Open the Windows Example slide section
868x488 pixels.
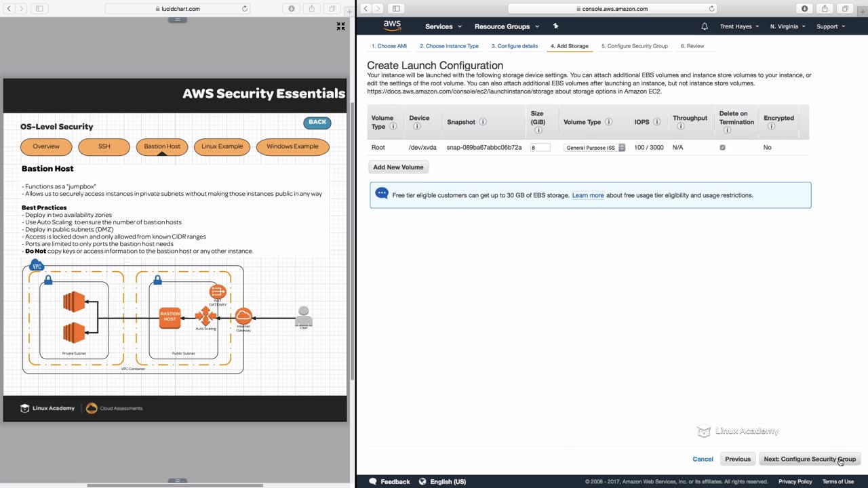[292, 146]
